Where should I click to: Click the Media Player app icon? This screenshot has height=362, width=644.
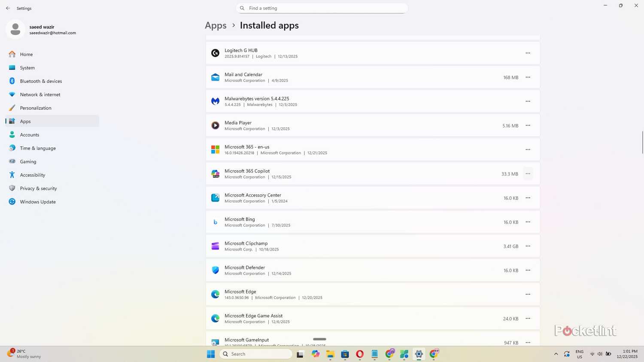click(x=215, y=126)
